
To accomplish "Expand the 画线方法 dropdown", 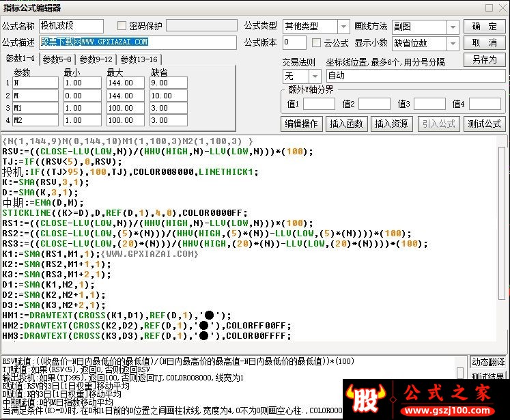I will click(x=453, y=27).
